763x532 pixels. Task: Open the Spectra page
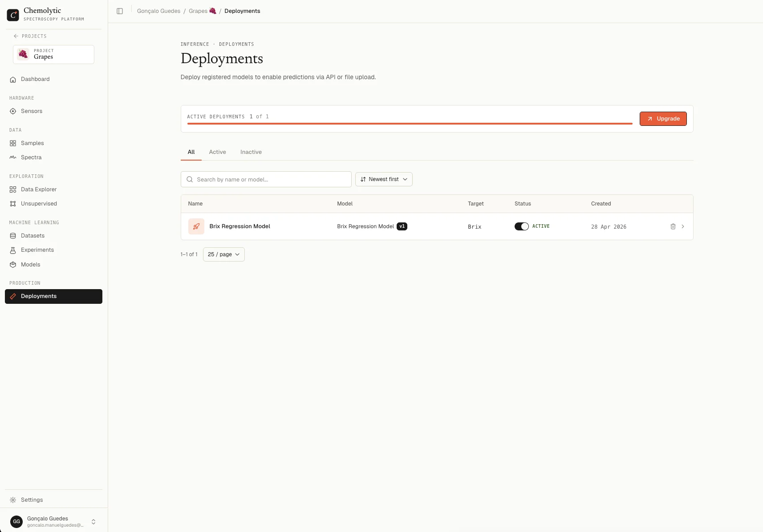(53, 157)
